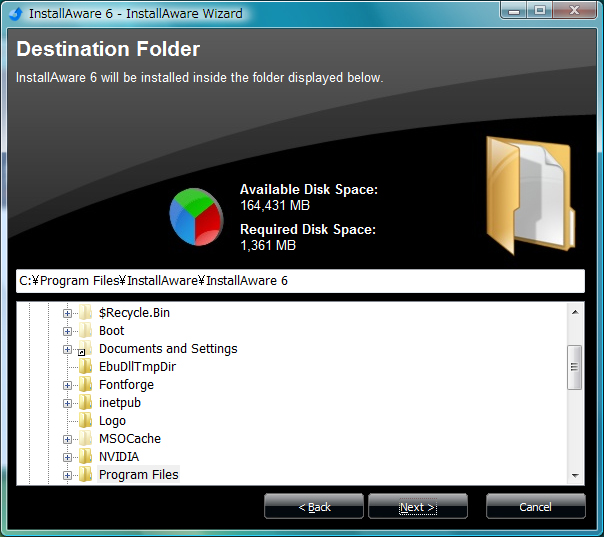The image size is (604, 537).
Task: Select the inetpub folder name
Action: coord(120,403)
